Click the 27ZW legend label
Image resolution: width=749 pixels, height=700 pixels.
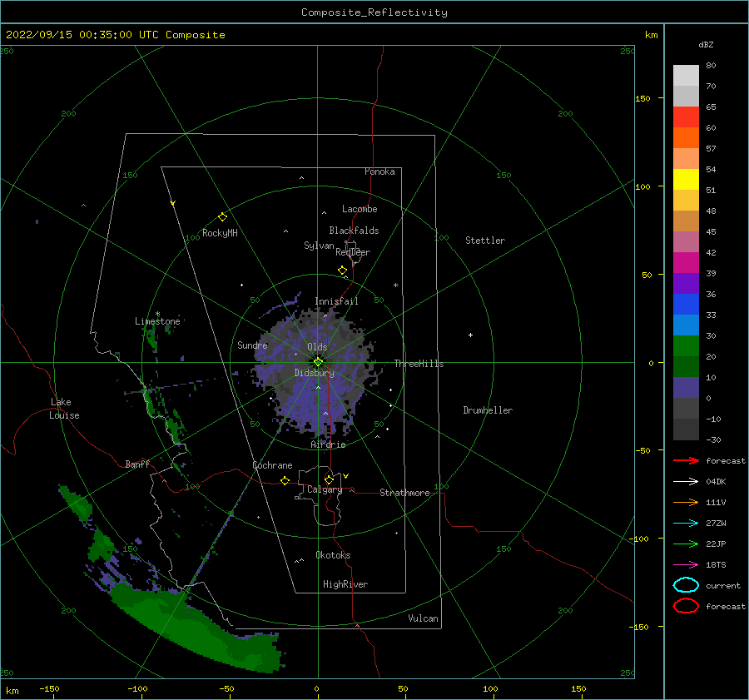(716, 524)
